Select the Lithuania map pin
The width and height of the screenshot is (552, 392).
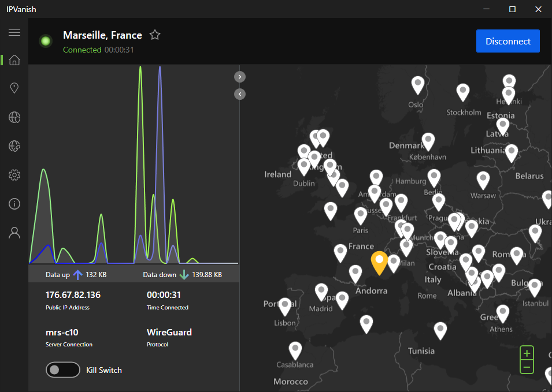511,152
